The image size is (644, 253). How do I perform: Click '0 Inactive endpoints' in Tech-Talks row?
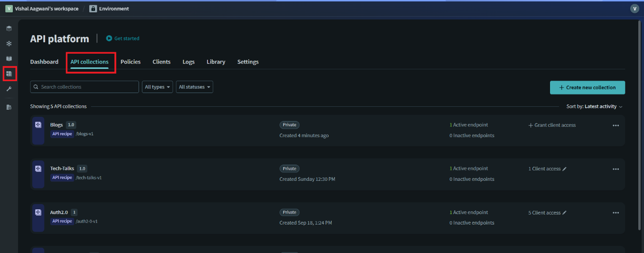click(x=472, y=179)
